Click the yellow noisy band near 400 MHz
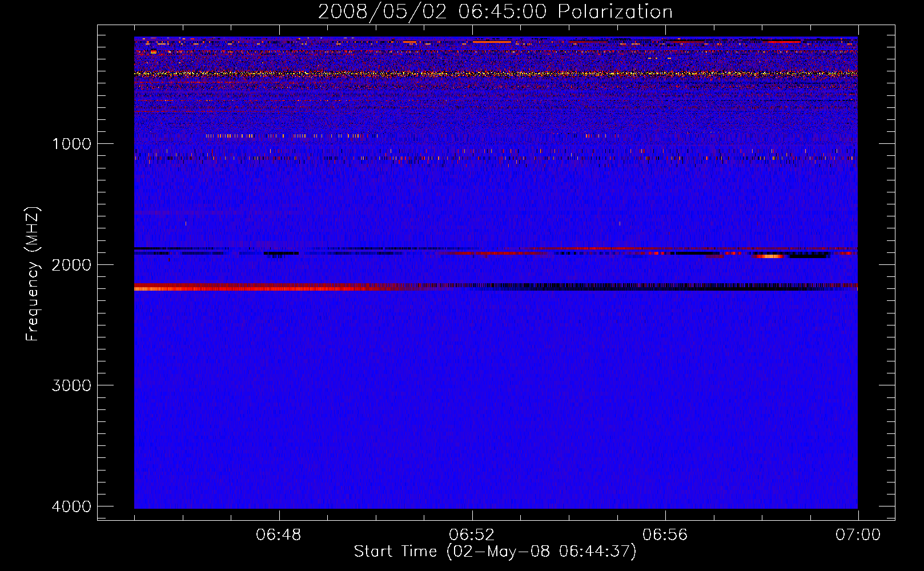The height and width of the screenshot is (571, 924). (496, 74)
